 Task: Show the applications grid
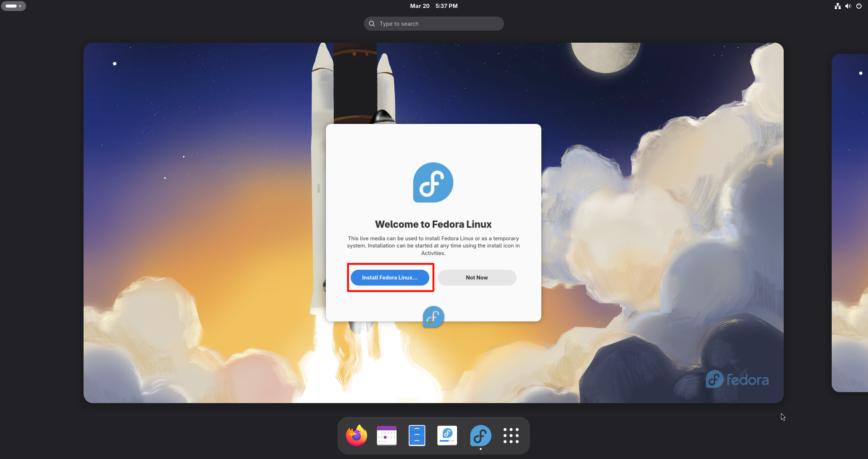click(x=511, y=436)
